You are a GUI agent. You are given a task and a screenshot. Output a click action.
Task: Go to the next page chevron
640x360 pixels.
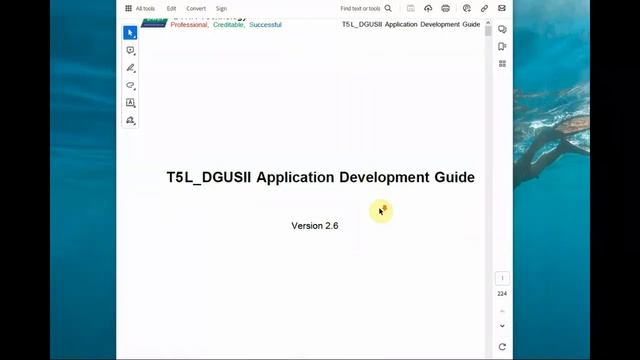(502, 326)
